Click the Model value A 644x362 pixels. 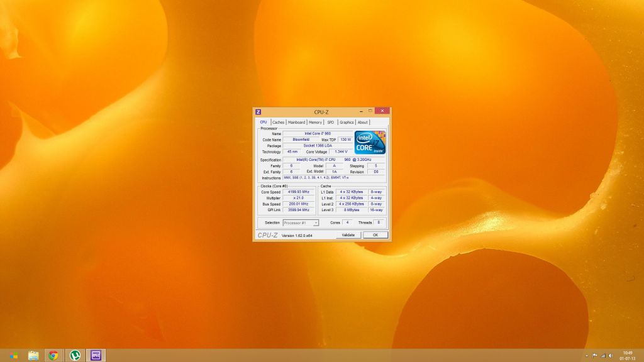point(335,166)
